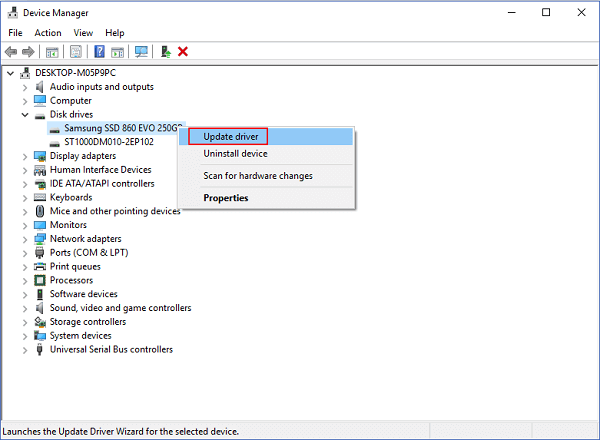Choose Scan for hardware changes menu entry

[266, 176]
